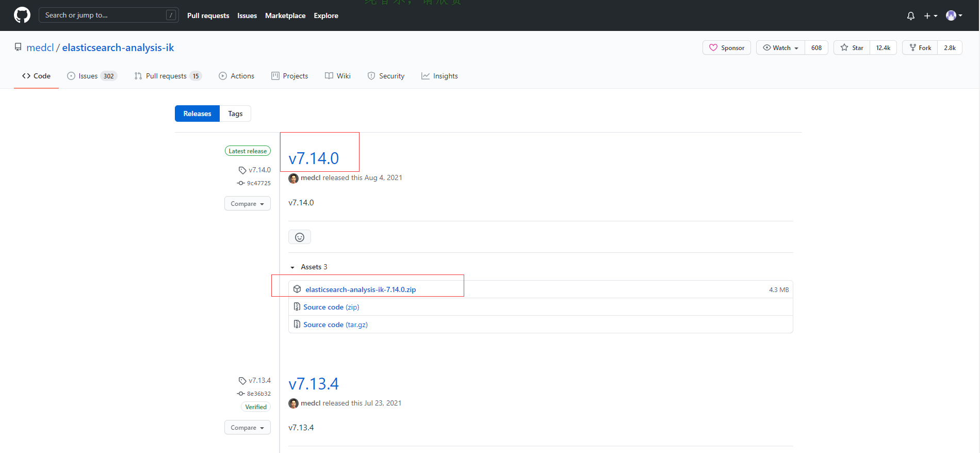The height and width of the screenshot is (453, 980).
Task: Open the Actions tab
Action: click(x=237, y=76)
